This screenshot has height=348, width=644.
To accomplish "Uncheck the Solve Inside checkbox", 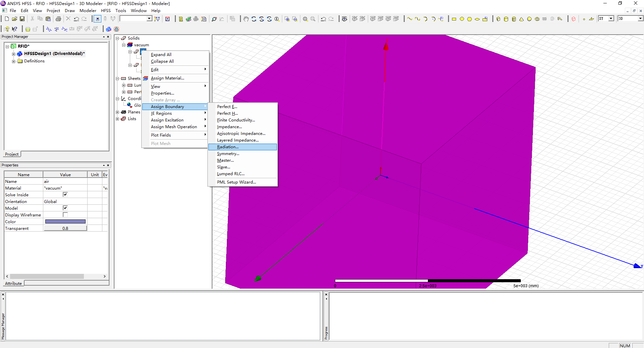I will click(65, 195).
